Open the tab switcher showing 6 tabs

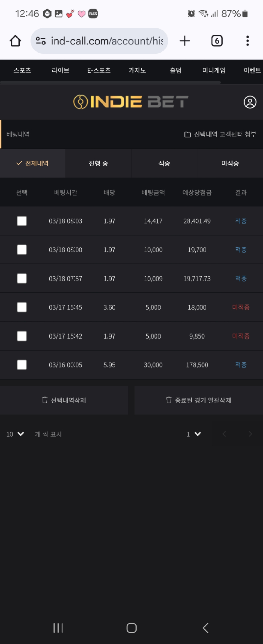[217, 41]
